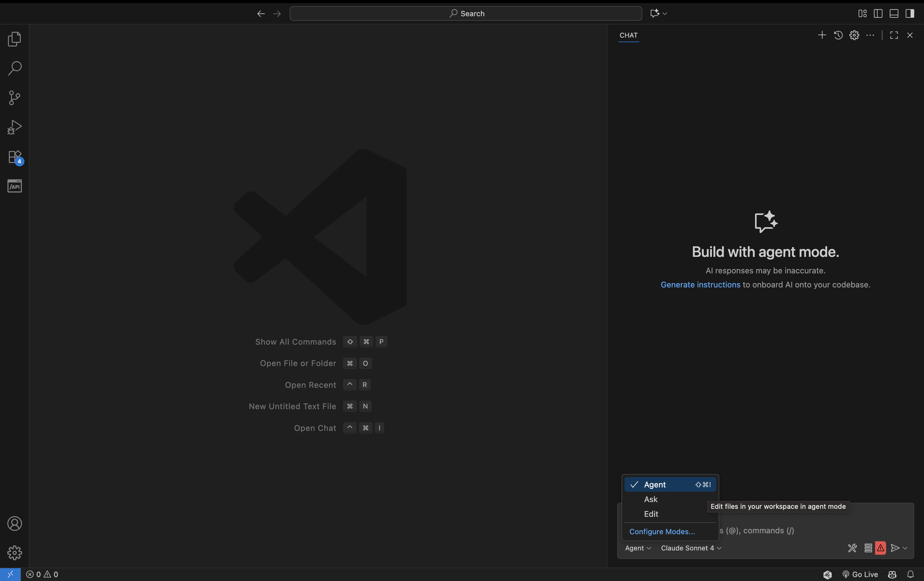Start a new chat with plus icon
The width and height of the screenshot is (924, 581).
click(822, 35)
